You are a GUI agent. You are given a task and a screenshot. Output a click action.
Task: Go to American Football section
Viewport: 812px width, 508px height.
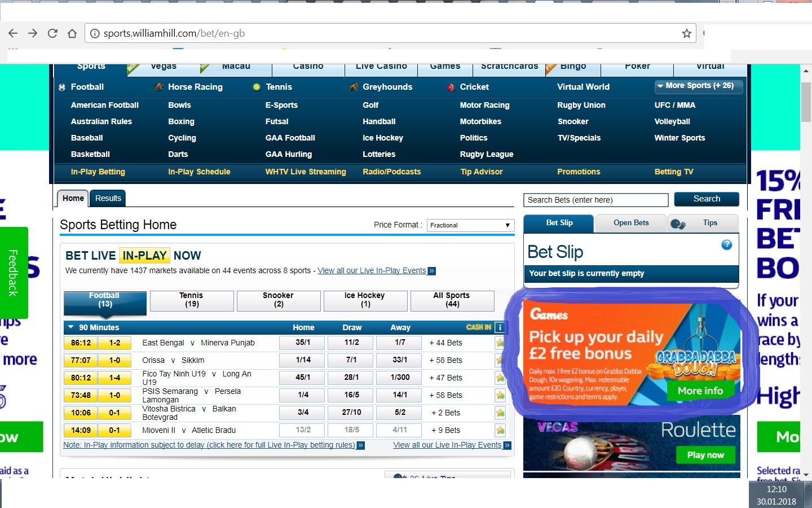[105, 105]
